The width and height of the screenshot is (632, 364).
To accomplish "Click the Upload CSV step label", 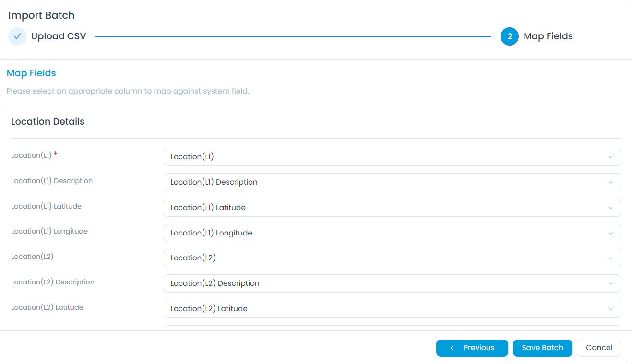I will 59,36.
